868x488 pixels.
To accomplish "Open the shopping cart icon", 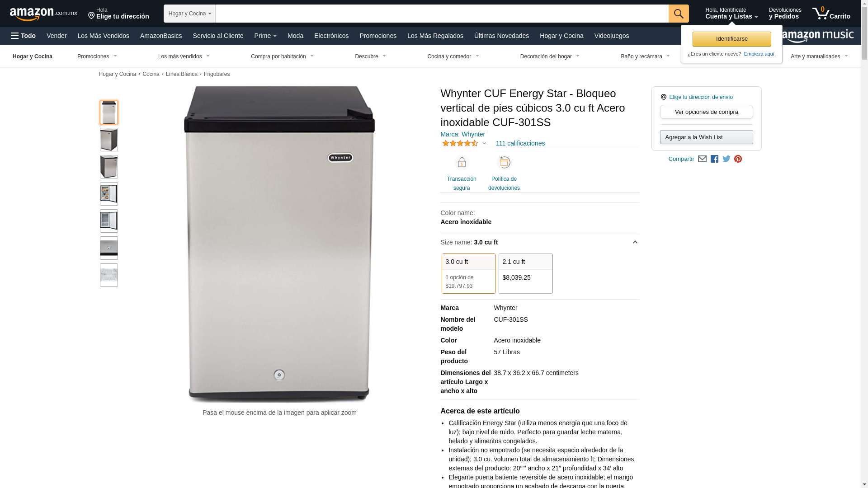I will point(831,14).
